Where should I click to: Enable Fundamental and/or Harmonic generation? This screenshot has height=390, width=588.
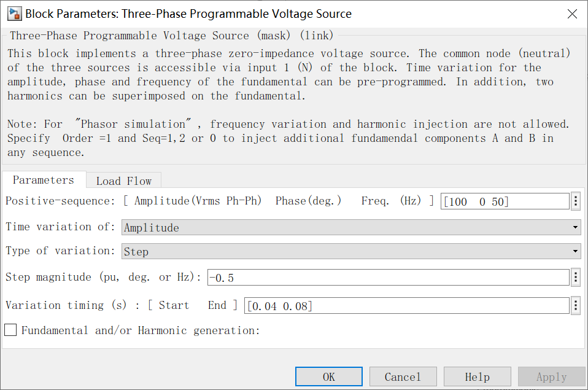10,330
